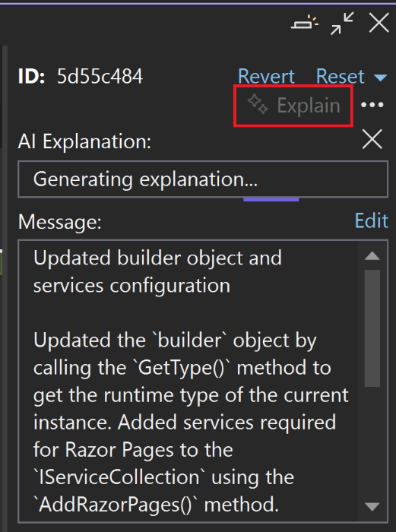Click the Revert link
The height and width of the screenshot is (532, 396).
tap(266, 76)
